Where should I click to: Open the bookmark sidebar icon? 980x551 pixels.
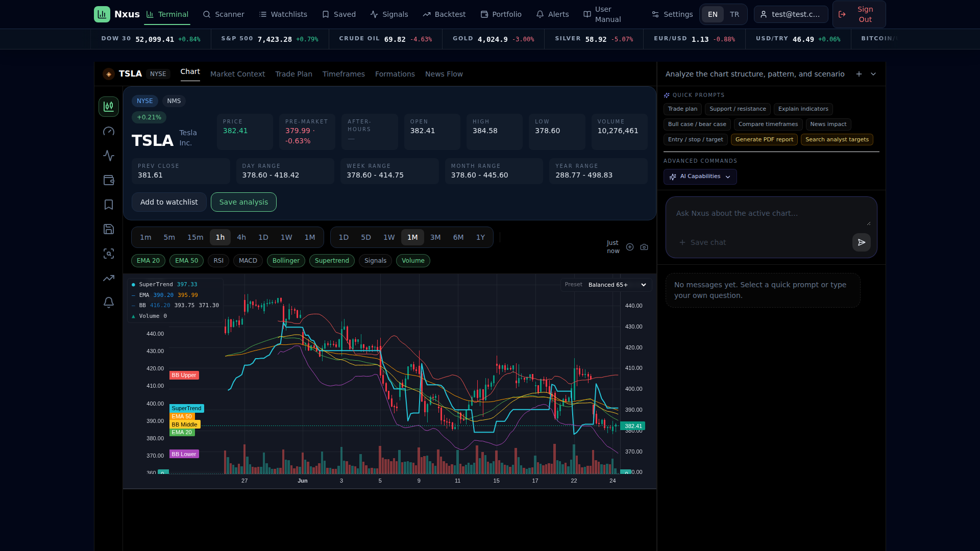[109, 205]
